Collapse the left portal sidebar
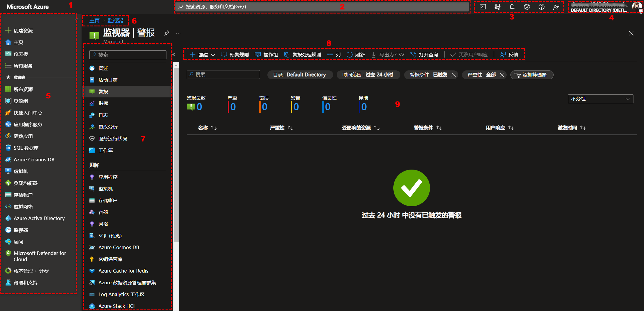The width and height of the screenshot is (644, 311). (77, 20)
